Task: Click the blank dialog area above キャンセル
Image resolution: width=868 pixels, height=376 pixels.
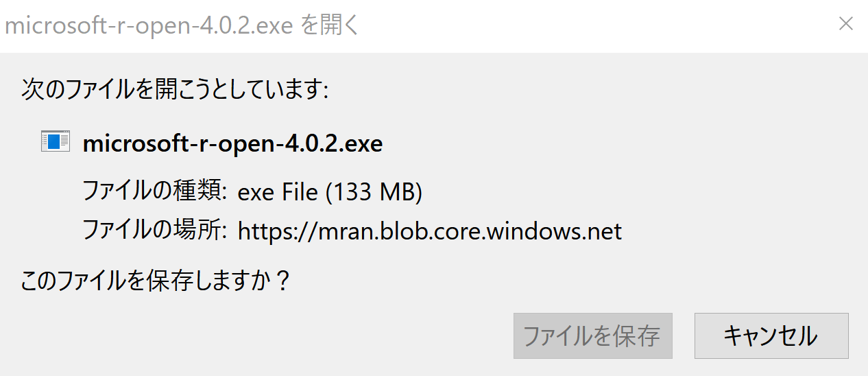Action: point(771,281)
